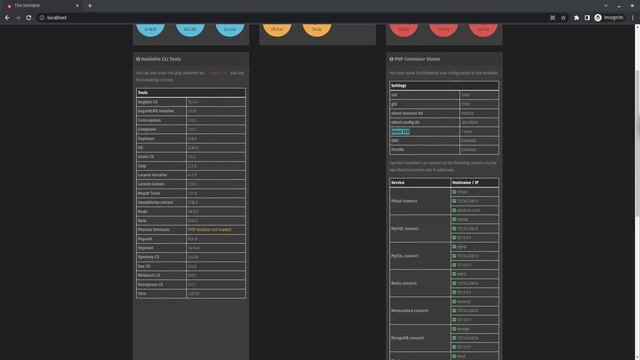This screenshot has width=640, height=360.
Task: Click the Hostname / IP column header
Action: (475, 183)
